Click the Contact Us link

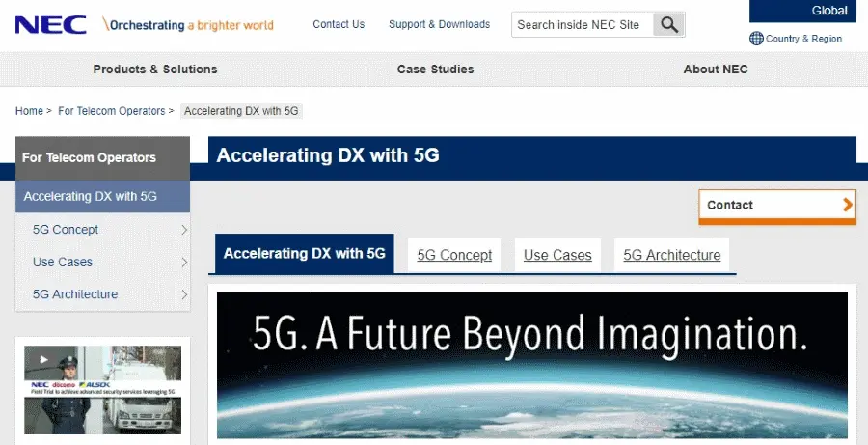339,24
